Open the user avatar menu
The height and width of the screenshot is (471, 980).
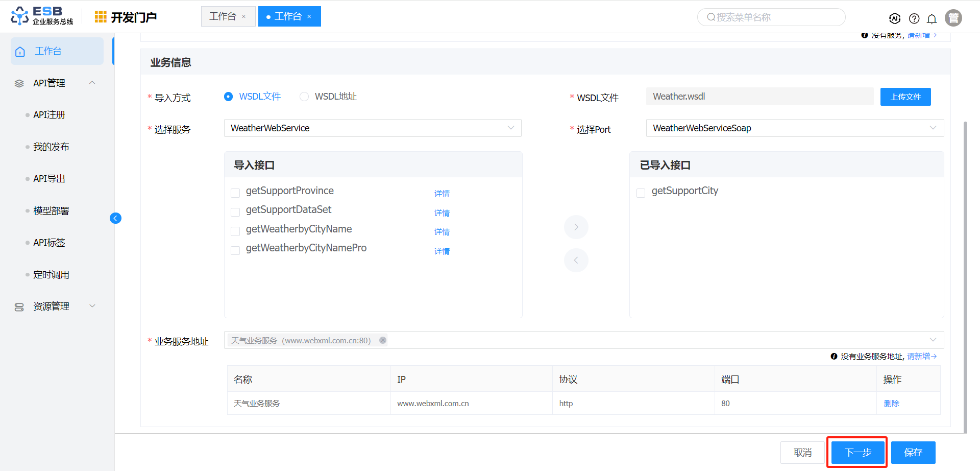pyautogui.click(x=953, y=18)
